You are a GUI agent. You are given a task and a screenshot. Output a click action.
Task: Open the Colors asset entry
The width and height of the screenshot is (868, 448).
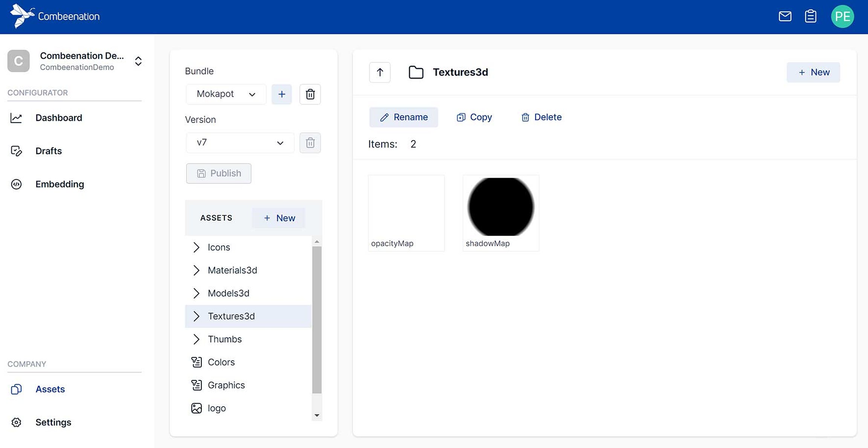pos(222,362)
